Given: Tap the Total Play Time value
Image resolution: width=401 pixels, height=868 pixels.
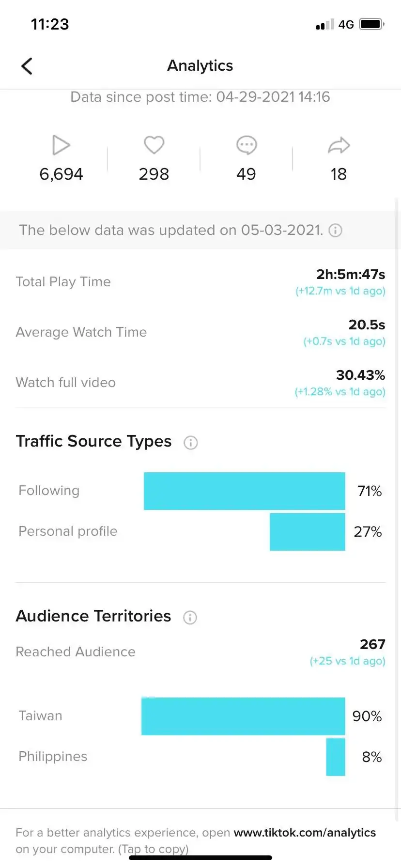Looking at the screenshot, I should (350, 274).
